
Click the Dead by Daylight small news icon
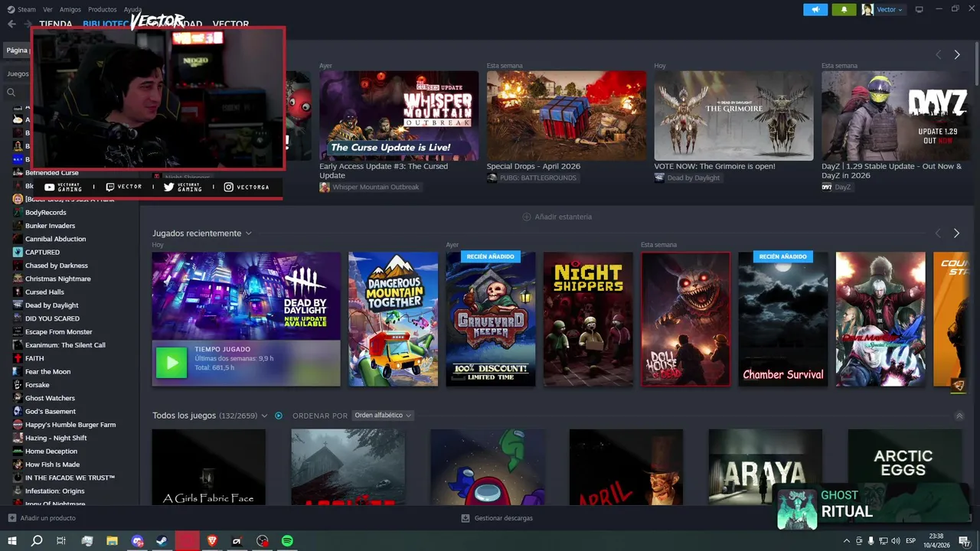coord(659,178)
